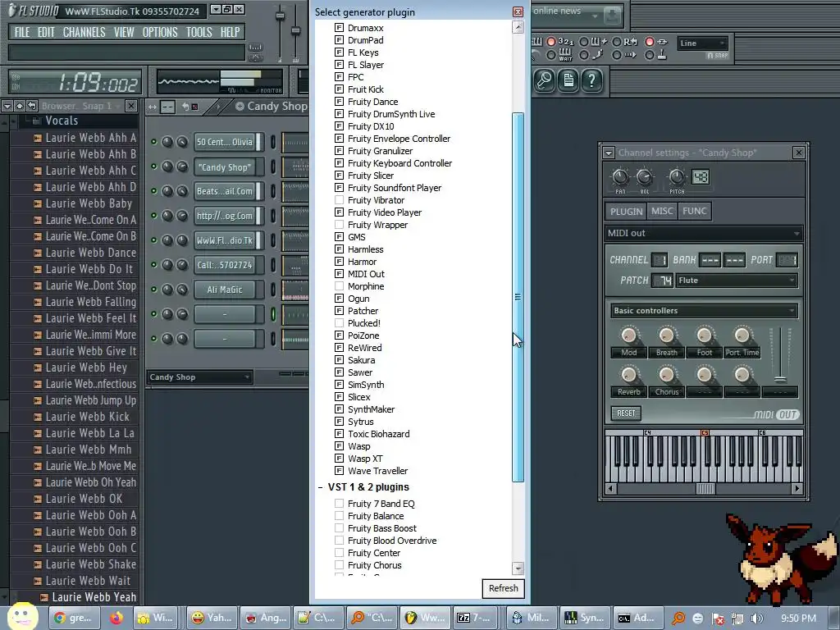This screenshot has width=840, height=630.
Task: Click the browser reread structure icon
Action: [32, 106]
